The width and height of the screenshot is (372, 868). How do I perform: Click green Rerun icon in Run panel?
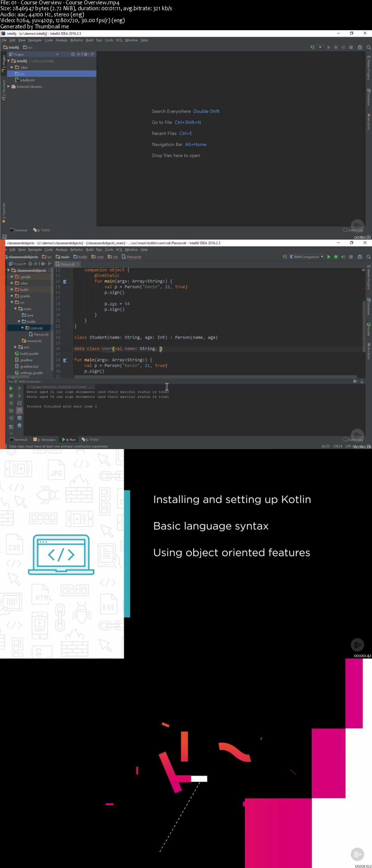(x=11, y=388)
